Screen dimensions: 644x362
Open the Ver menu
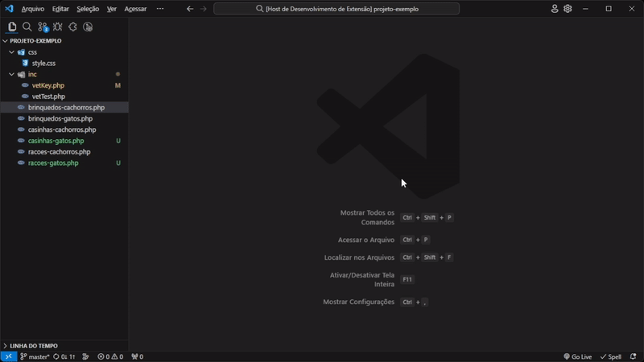pyautogui.click(x=112, y=9)
